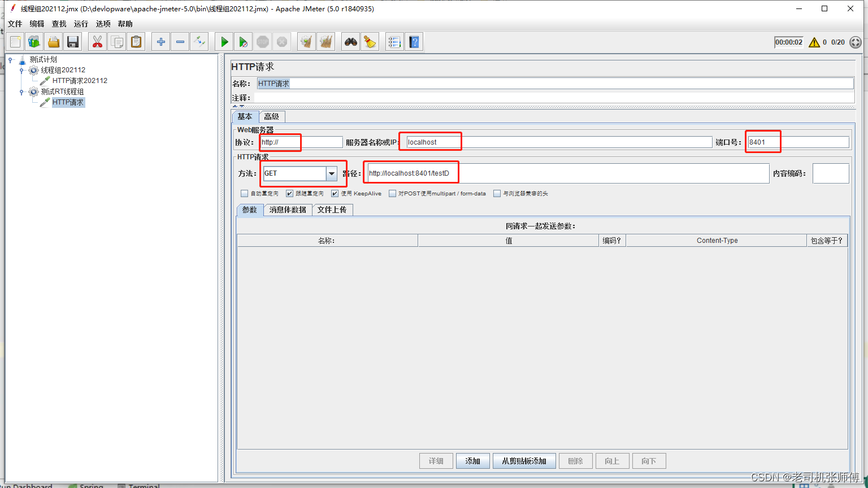Click Start no pauses icon
868x488 pixels.
(x=244, y=42)
